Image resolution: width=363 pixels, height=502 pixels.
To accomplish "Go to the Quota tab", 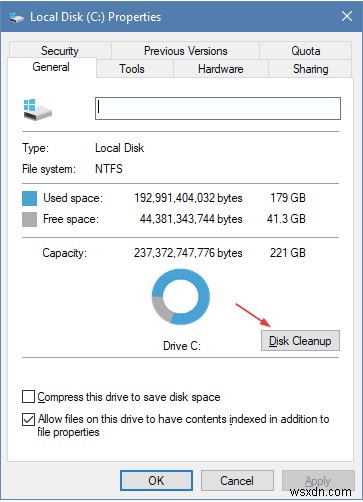I will pyautogui.click(x=306, y=51).
